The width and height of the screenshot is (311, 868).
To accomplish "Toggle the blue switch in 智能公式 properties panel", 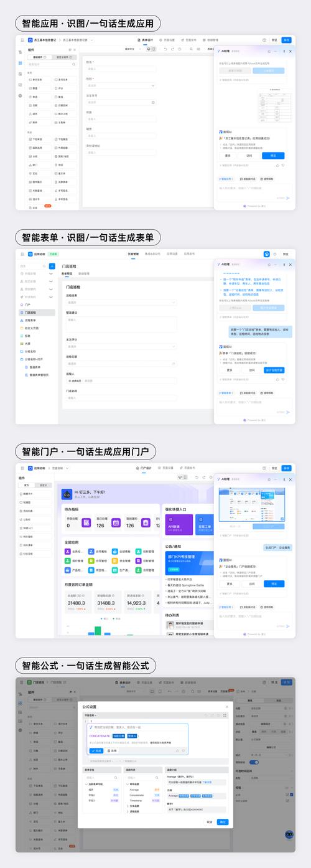I will (x=254, y=762).
